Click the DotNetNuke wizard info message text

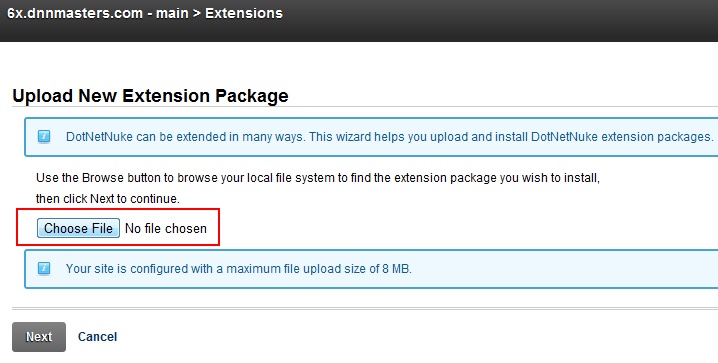click(389, 137)
